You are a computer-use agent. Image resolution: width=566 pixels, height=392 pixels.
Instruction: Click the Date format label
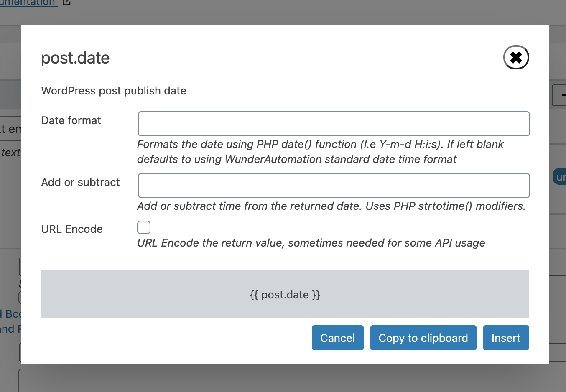(x=71, y=120)
